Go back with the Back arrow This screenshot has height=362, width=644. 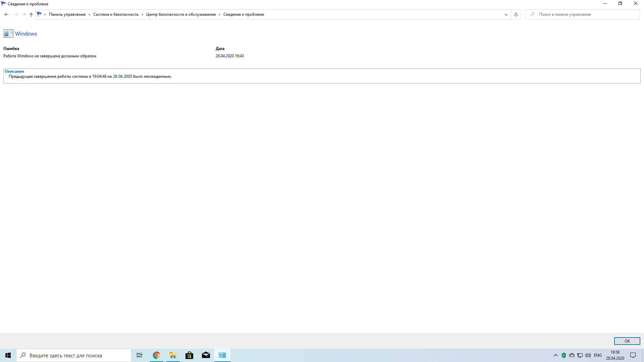[x=6, y=14]
